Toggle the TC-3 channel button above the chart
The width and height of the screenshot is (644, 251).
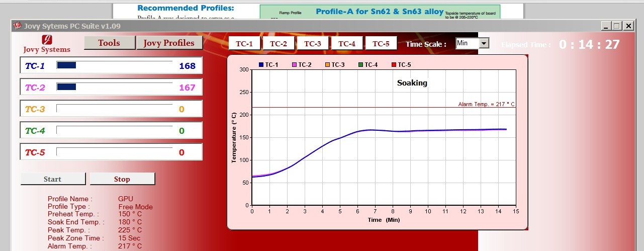point(313,44)
